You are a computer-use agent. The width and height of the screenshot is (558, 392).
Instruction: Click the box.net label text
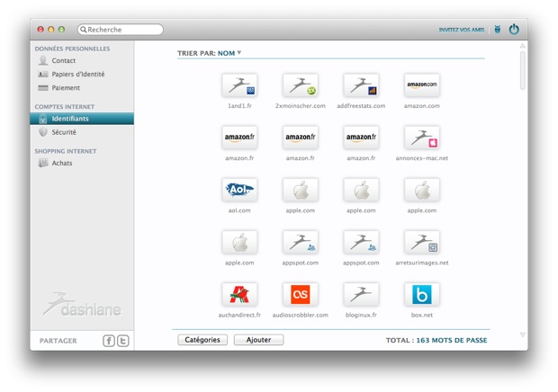(422, 315)
